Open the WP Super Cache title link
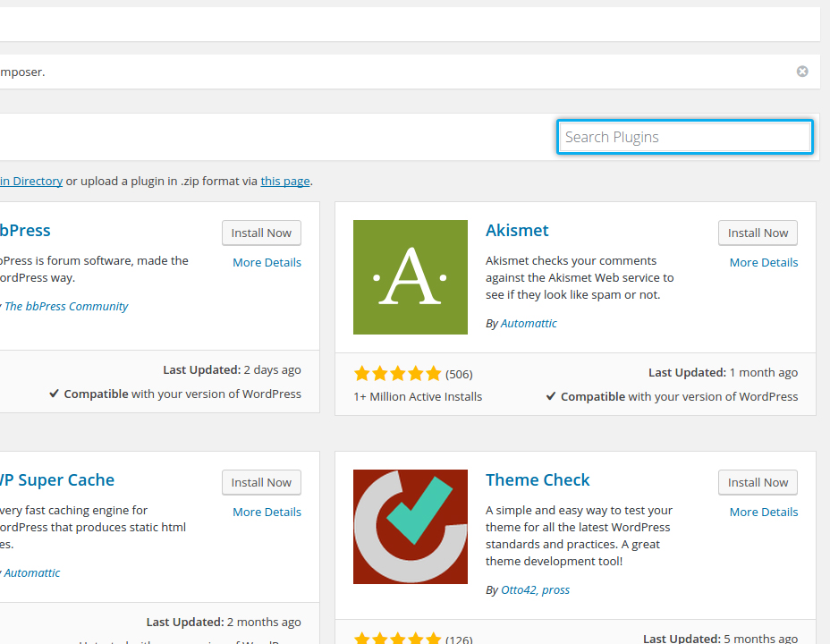This screenshot has width=830, height=644. pyautogui.click(x=56, y=480)
